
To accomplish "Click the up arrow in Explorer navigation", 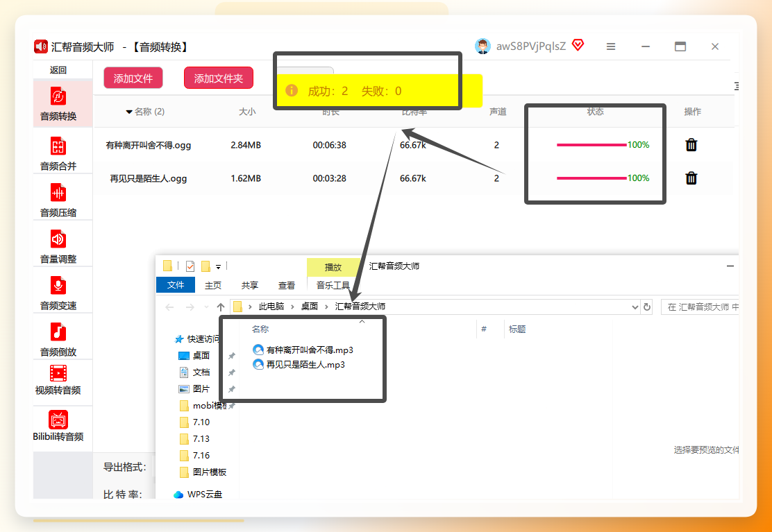I will (221, 307).
